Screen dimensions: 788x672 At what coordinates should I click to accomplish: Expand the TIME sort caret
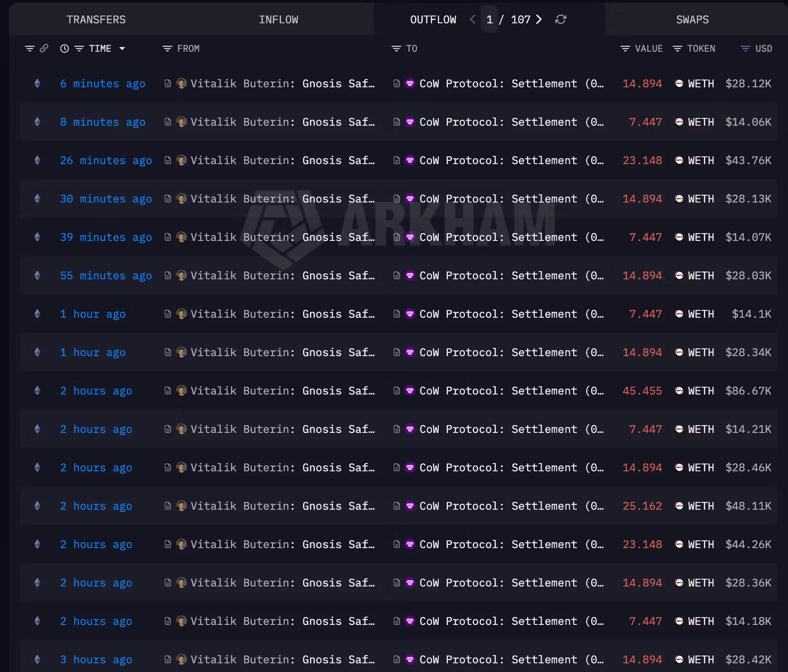[x=122, y=48]
